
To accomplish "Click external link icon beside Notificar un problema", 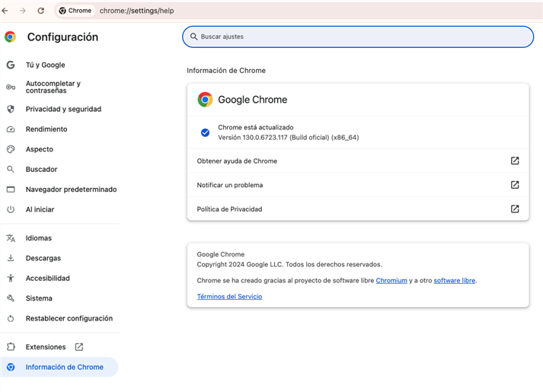I will tap(515, 185).
